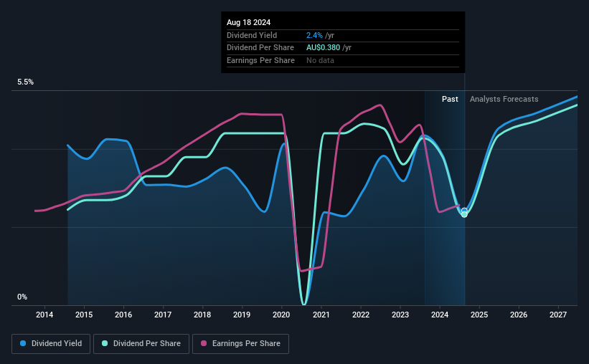This screenshot has height=364, width=589.
Task: Click the AU$0.380 dividend value in tooltip
Action: pos(323,48)
